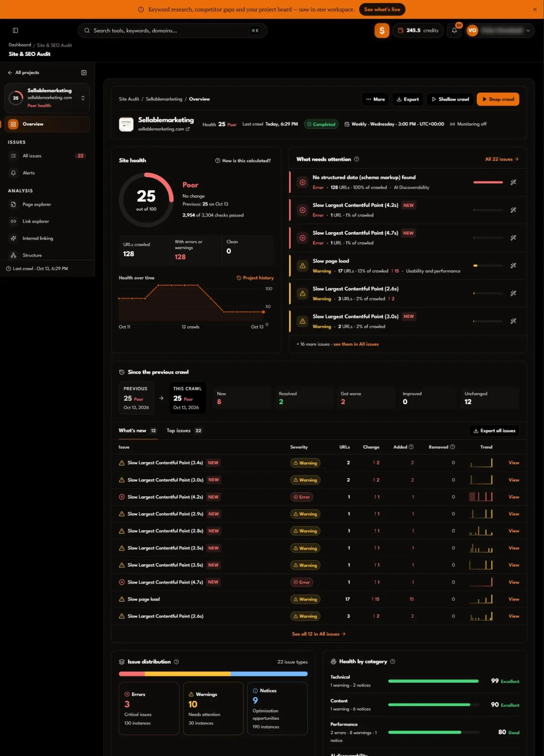Click magic wand for Slow LCP (4.7s) issue
Viewport: 544px width, 756px height.
point(513,238)
